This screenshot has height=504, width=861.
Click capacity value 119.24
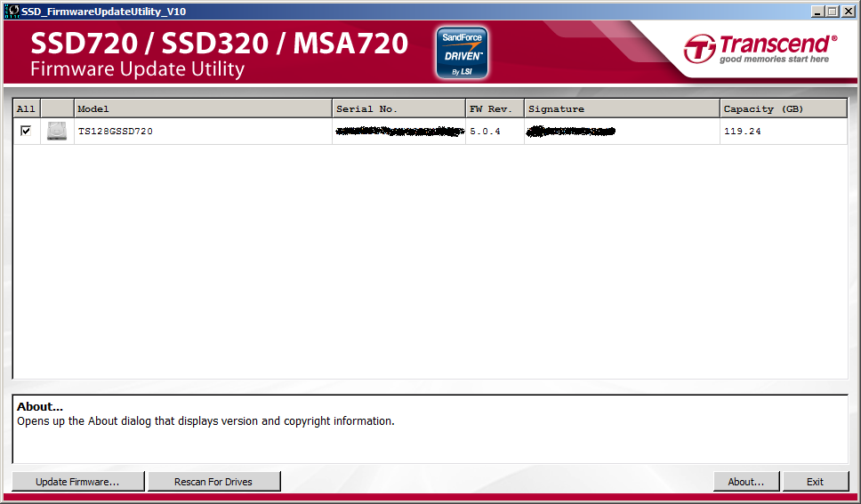[x=784, y=132]
